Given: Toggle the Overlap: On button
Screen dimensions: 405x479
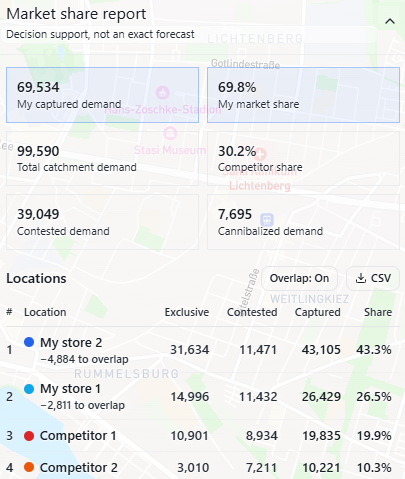Looking at the screenshot, I should tap(299, 278).
